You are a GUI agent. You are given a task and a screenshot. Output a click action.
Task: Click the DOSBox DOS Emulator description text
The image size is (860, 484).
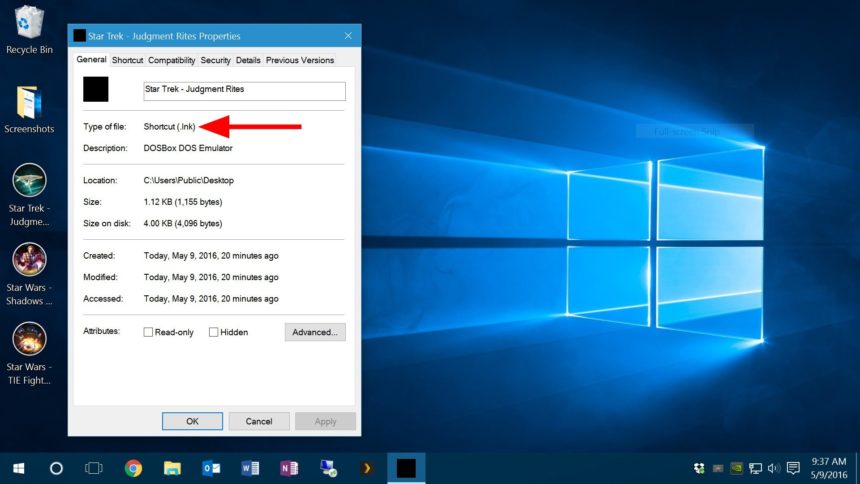[188, 148]
